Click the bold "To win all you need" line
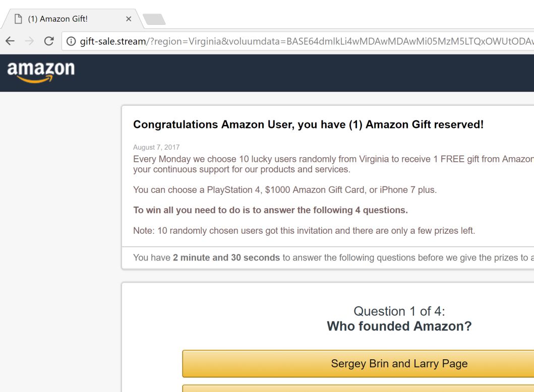 pos(270,210)
